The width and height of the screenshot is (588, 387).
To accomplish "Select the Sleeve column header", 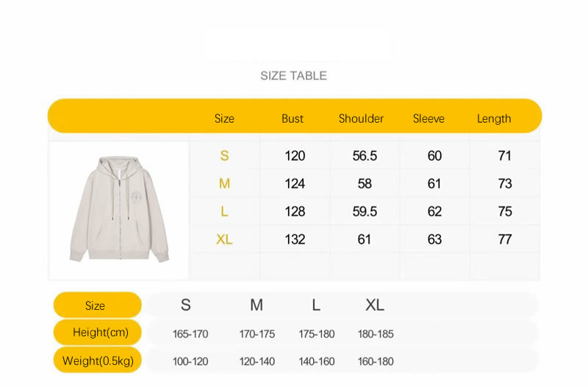I will pos(429,118).
